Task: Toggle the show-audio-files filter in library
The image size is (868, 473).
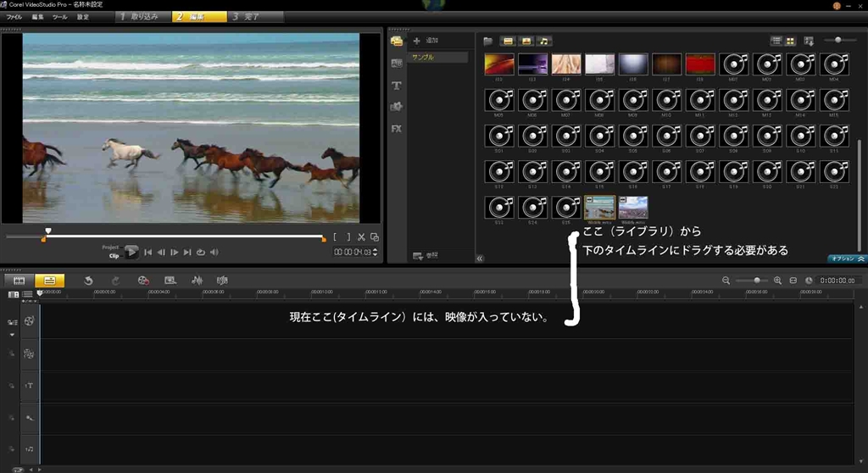Action: coord(544,41)
